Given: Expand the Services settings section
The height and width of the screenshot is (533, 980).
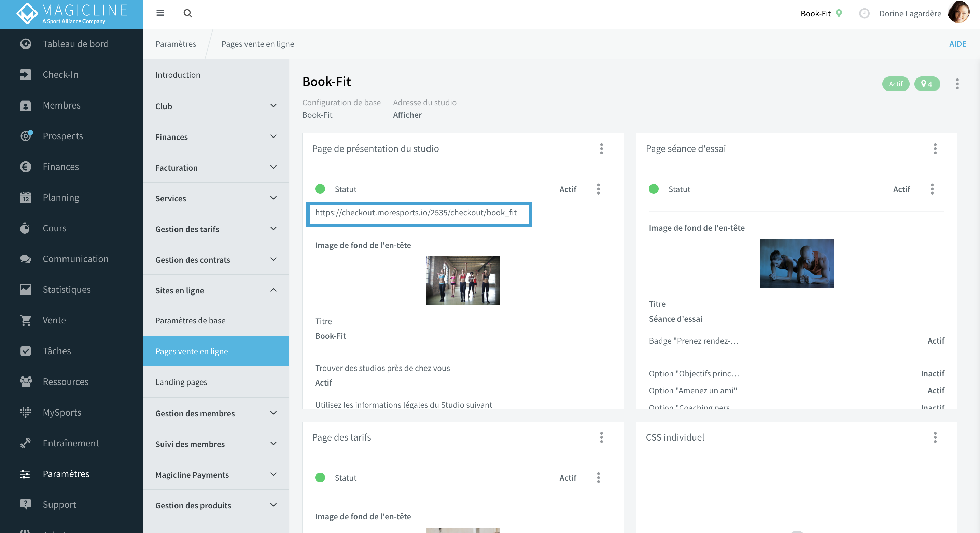Looking at the screenshot, I should pos(216,198).
